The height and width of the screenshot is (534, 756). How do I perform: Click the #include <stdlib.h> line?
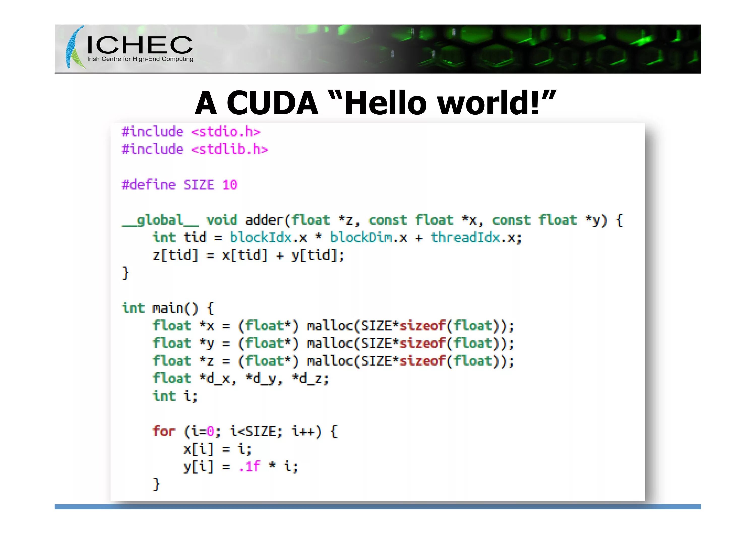pyautogui.click(x=195, y=150)
